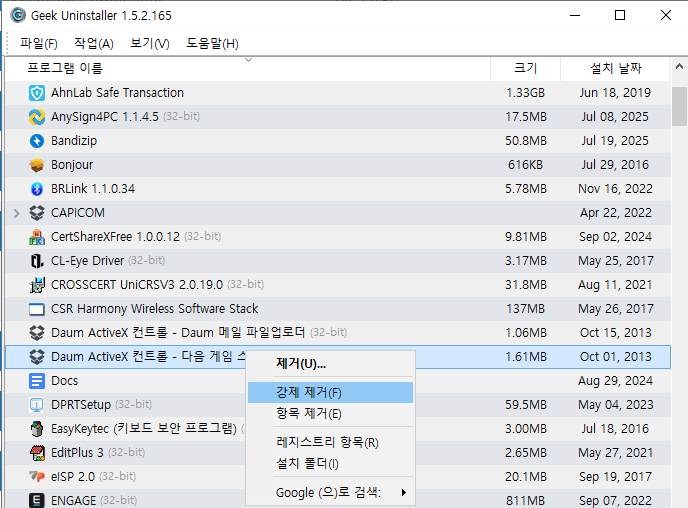Click the Geek Uninstaller title bar logo
Screen dimensions: 688x508
coord(18,15)
